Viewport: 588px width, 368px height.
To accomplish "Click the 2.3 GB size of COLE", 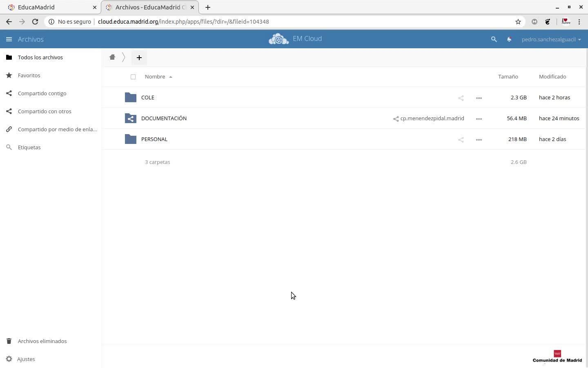I will 519,97.
